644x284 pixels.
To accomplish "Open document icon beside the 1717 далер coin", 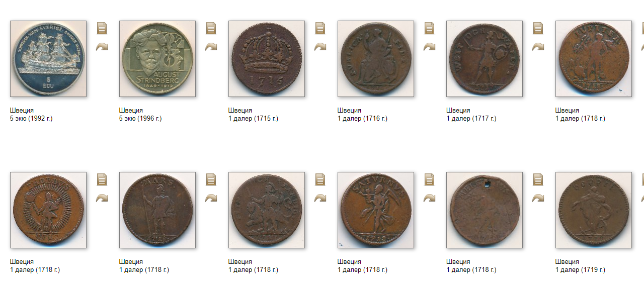I will 538,28.
